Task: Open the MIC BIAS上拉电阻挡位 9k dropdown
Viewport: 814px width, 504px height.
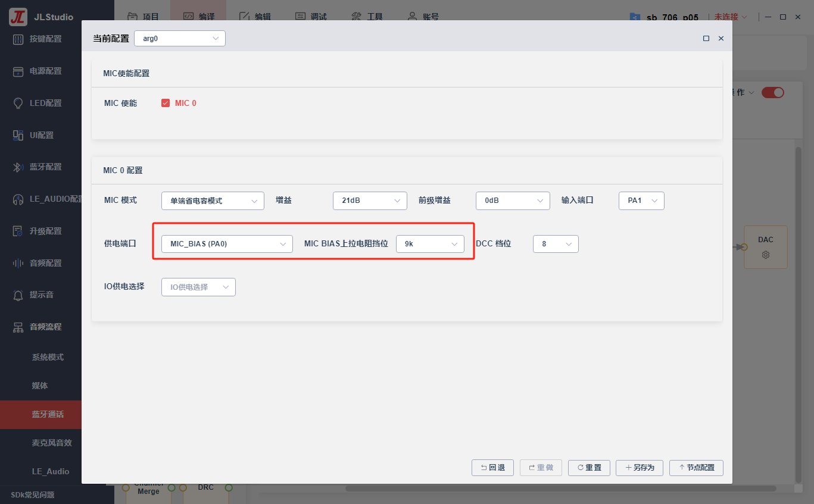Action: (x=430, y=244)
